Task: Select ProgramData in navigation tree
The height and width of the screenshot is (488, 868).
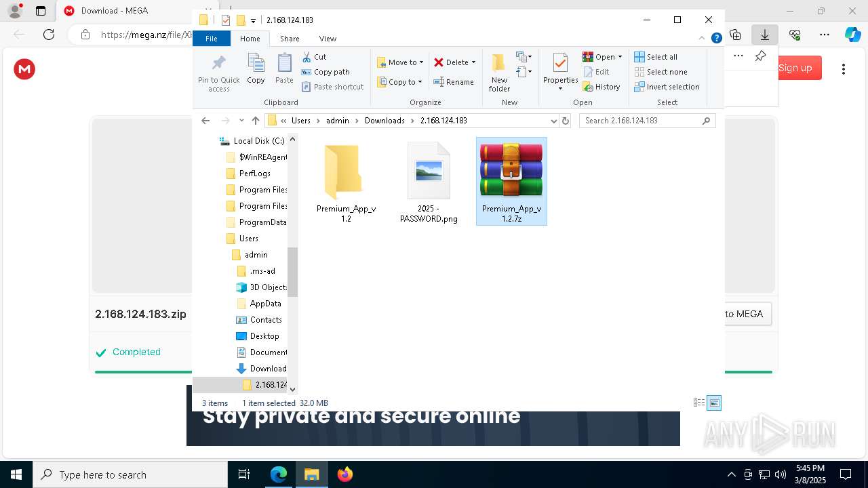Action: 262,222
